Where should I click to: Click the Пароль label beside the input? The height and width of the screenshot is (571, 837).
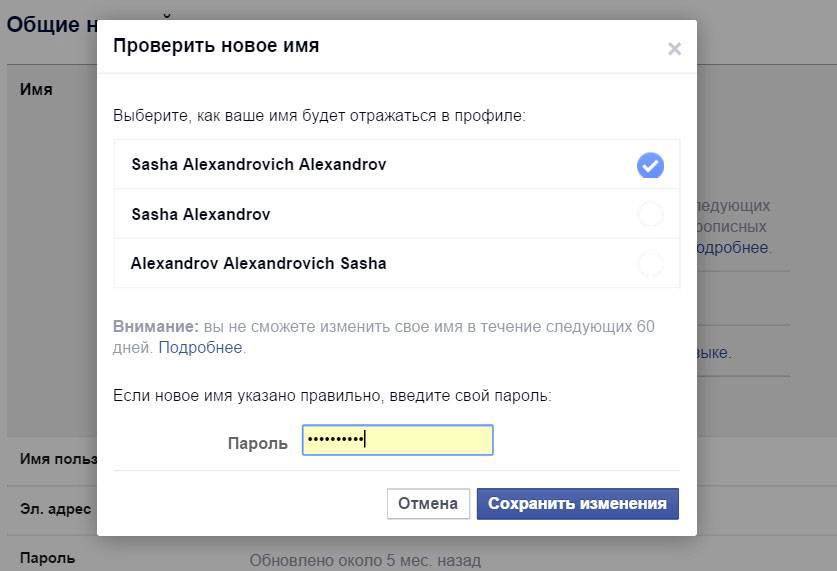257,441
